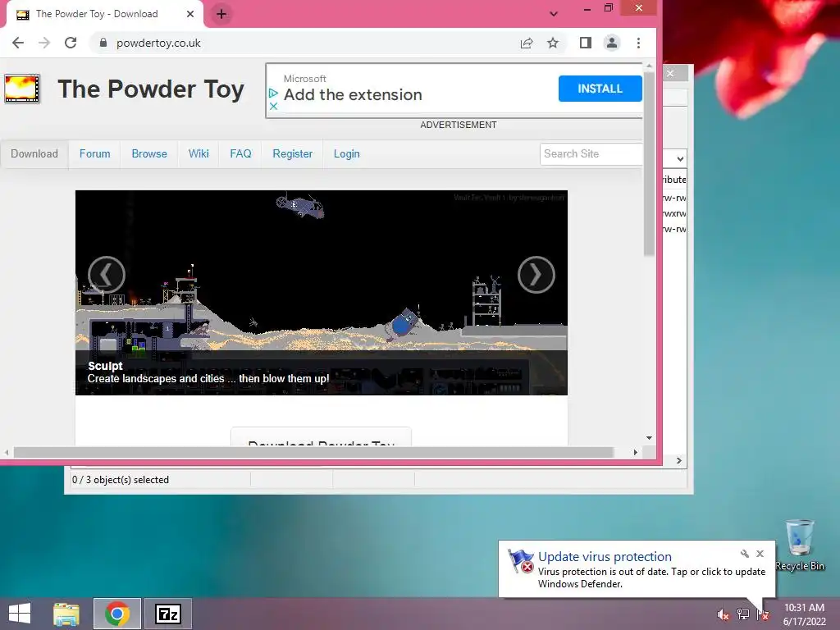Switch to 7-Zip on the taskbar
840x630 pixels.
tap(167, 614)
